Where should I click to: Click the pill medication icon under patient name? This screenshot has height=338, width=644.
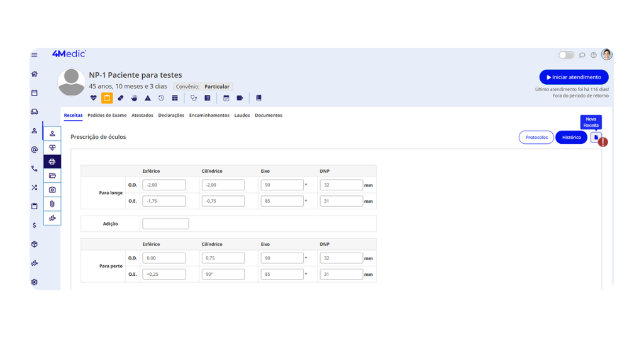pyautogui.click(x=121, y=98)
